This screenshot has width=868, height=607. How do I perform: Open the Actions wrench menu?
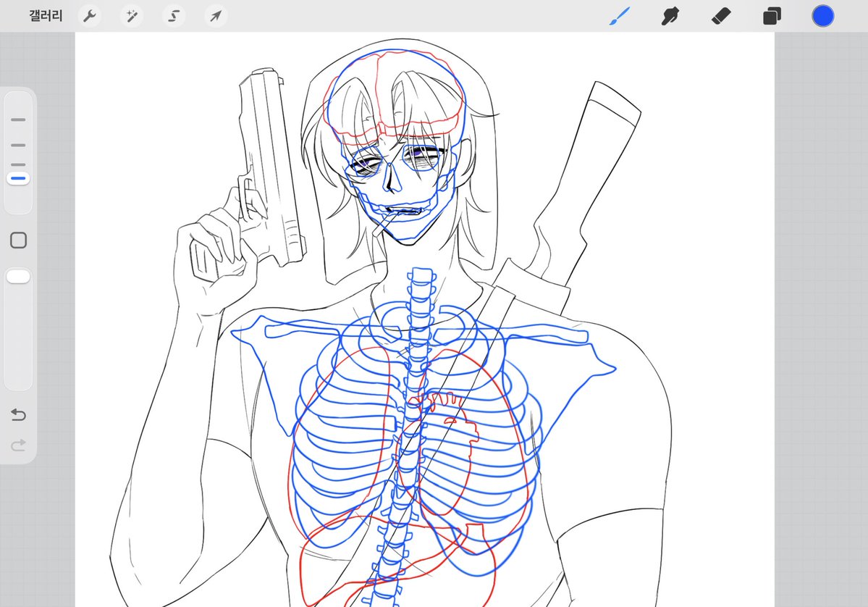pyautogui.click(x=90, y=16)
